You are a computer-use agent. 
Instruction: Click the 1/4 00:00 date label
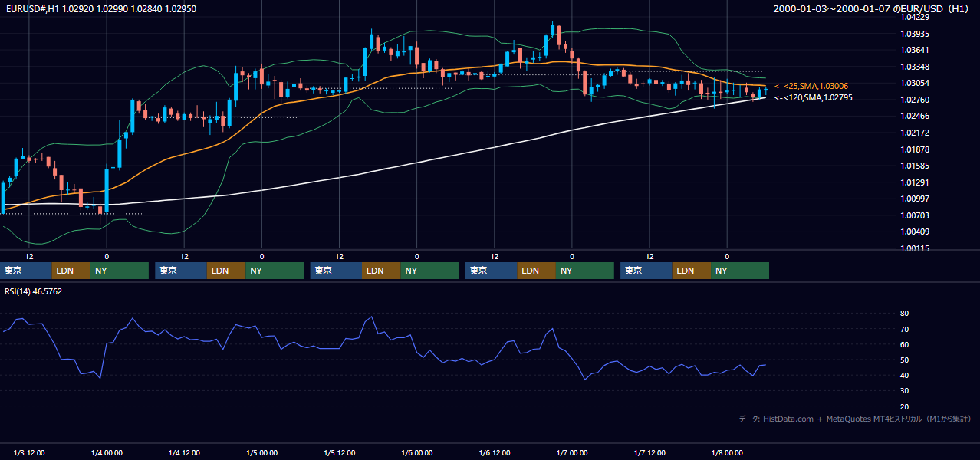[107, 453]
